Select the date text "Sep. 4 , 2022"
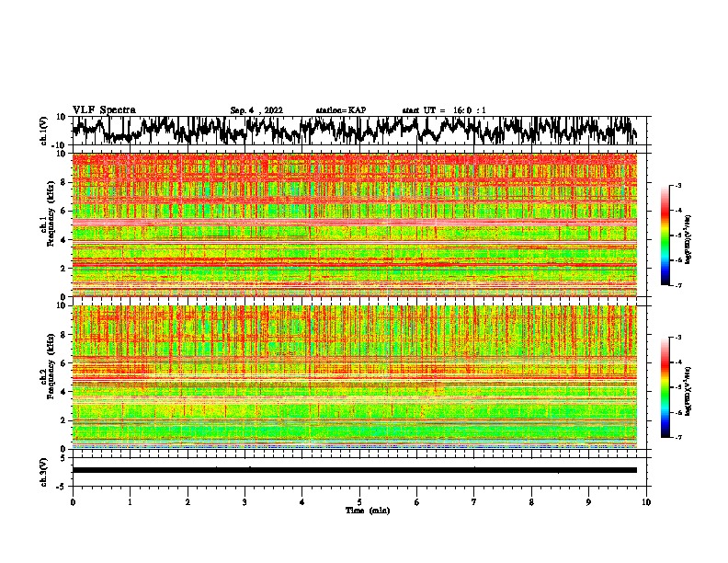This screenshot has width=728, height=563. [256, 110]
